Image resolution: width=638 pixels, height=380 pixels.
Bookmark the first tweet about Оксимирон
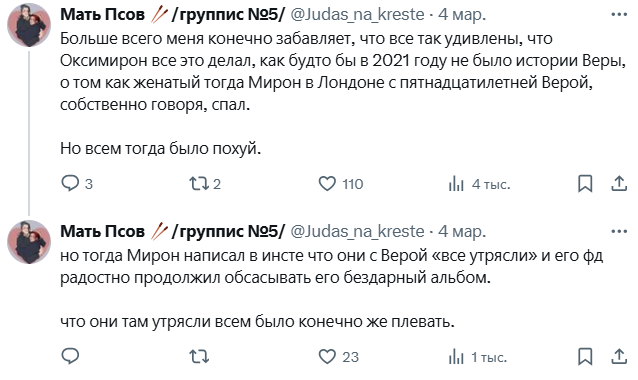click(585, 183)
